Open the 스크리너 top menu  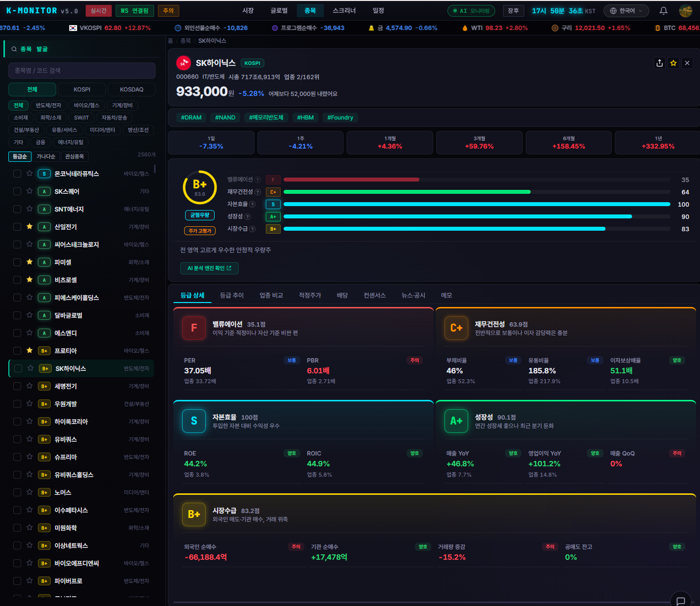[x=344, y=11]
